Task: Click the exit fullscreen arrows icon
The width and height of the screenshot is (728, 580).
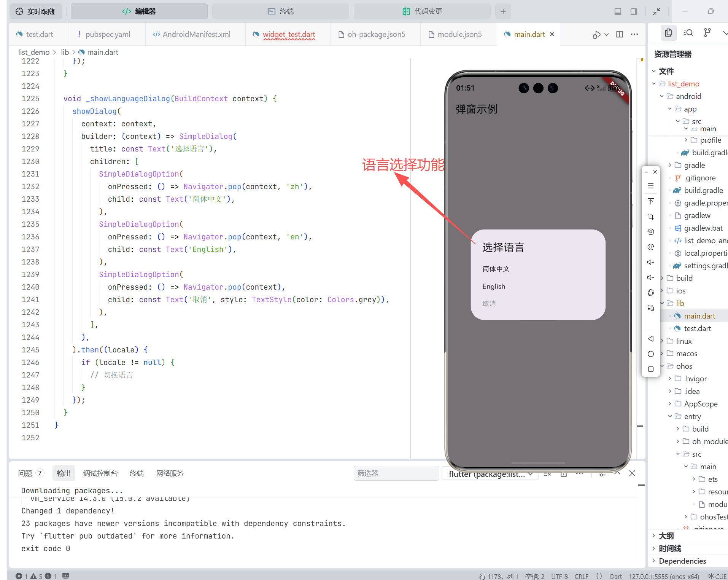Action: pos(657,11)
